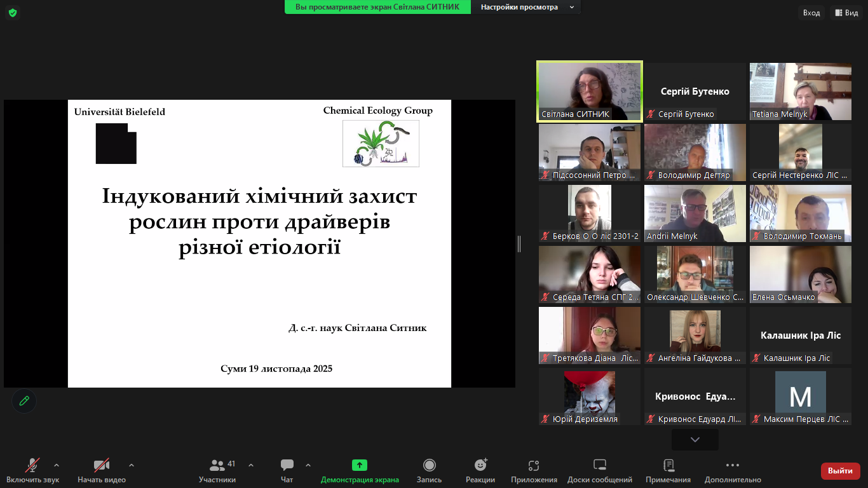Open the Вид view menu
Screen dimensions: 868x488
[846, 13]
